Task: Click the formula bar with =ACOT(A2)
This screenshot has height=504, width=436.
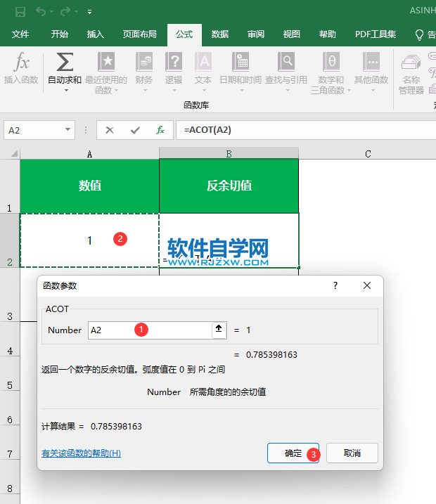Action: coord(305,130)
